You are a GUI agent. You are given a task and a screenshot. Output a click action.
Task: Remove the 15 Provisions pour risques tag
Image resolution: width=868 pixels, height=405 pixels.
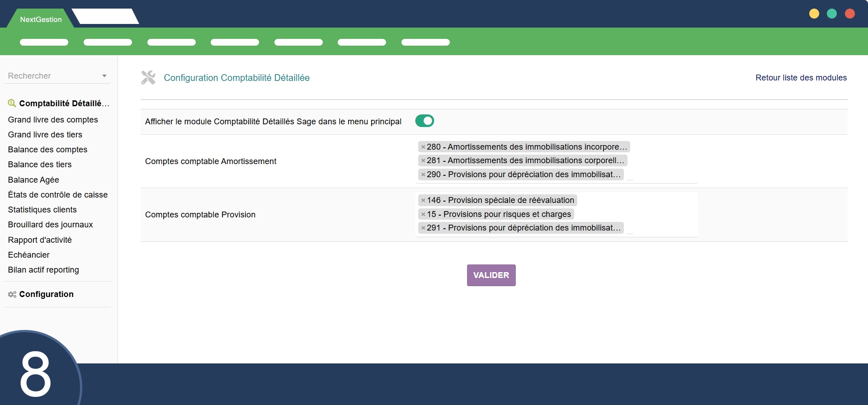tap(423, 214)
